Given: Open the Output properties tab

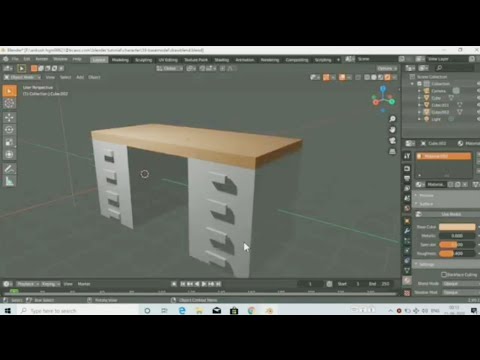Looking at the screenshot, I should [407, 179].
